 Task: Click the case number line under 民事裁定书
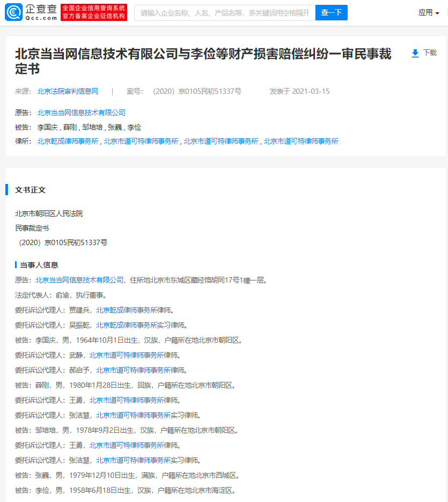(x=62, y=242)
